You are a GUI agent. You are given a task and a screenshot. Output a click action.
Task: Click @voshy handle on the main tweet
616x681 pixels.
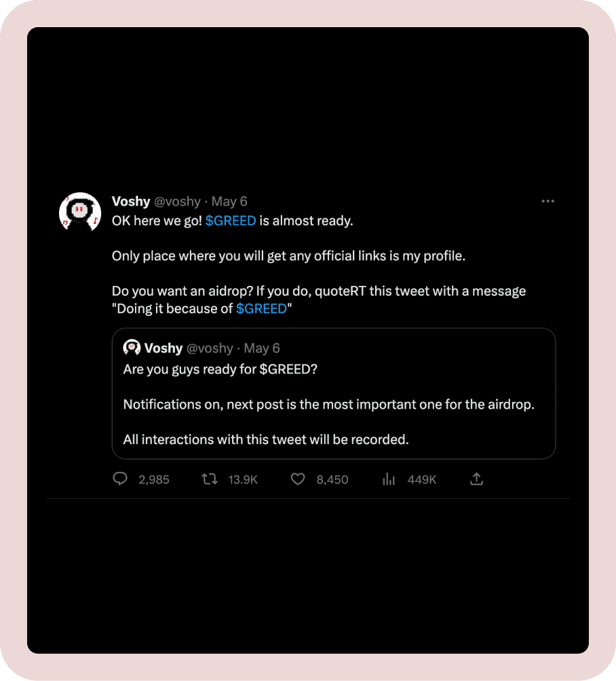178,202
